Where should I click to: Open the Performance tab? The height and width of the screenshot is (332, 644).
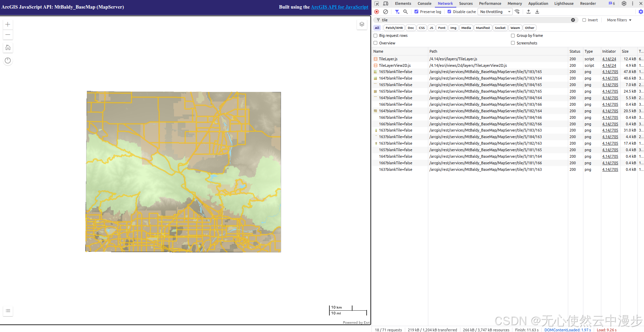point(490,3)
